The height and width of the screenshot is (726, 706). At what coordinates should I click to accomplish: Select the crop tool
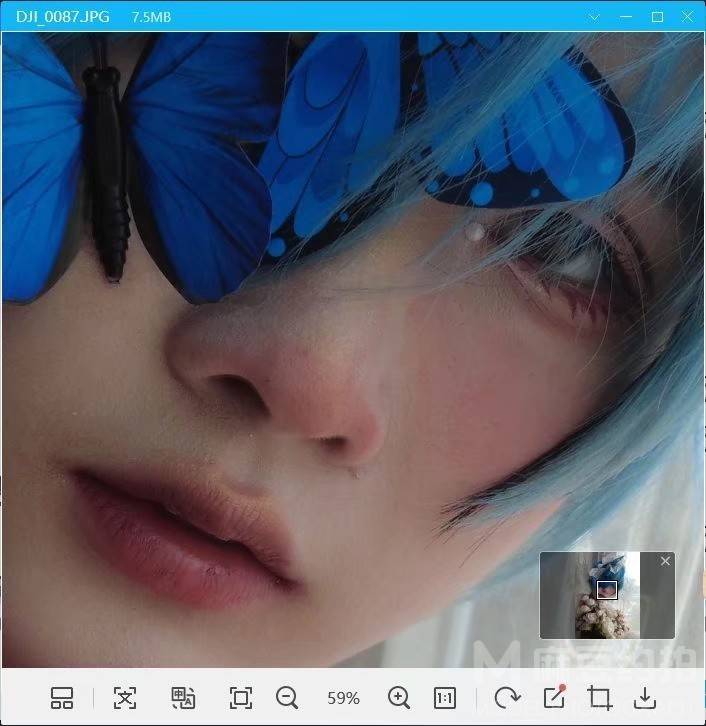pos(600,698)
